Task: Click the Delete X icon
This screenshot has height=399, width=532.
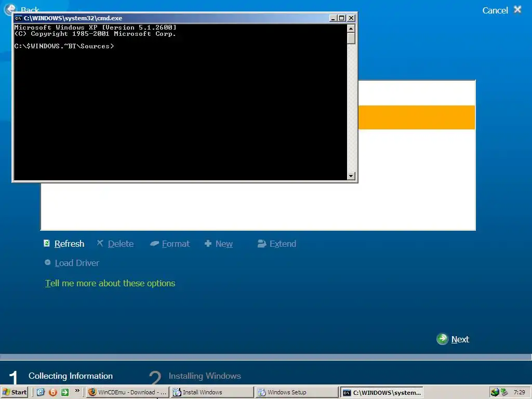Action: tap(100, 243)
